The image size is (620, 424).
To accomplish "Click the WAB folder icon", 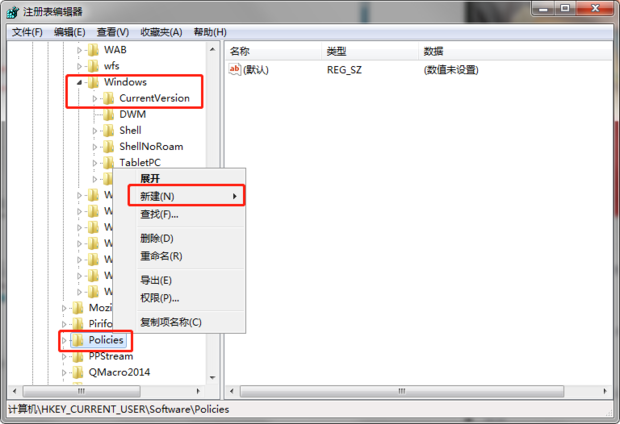I will tap(93, 50).
